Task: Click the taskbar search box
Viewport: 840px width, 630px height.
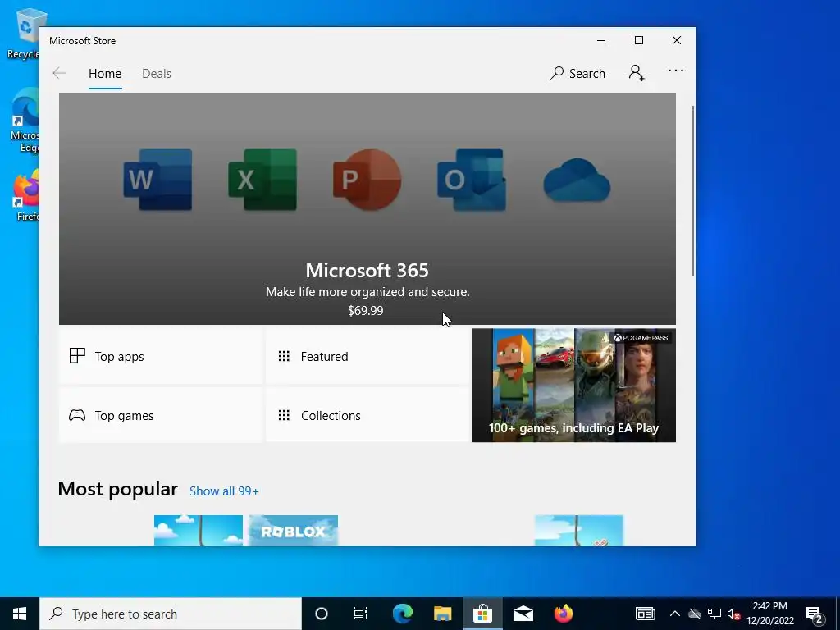Action: point(171,614)
